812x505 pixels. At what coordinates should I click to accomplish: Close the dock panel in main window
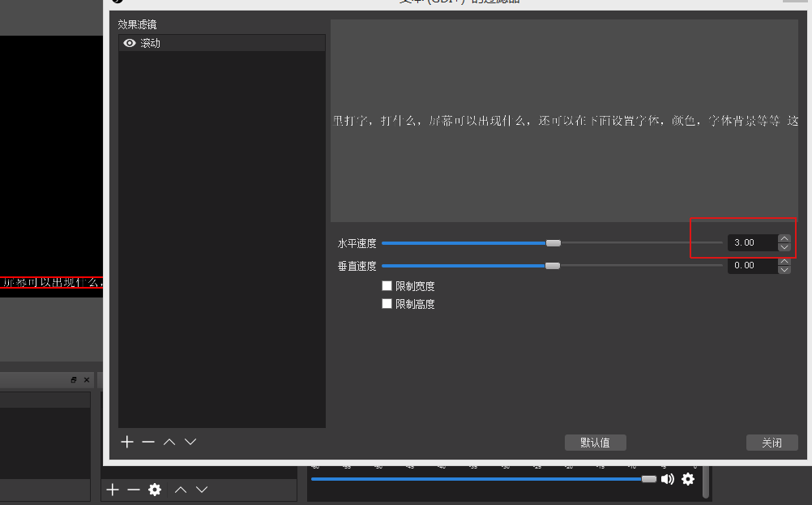[x=87, y=379]
